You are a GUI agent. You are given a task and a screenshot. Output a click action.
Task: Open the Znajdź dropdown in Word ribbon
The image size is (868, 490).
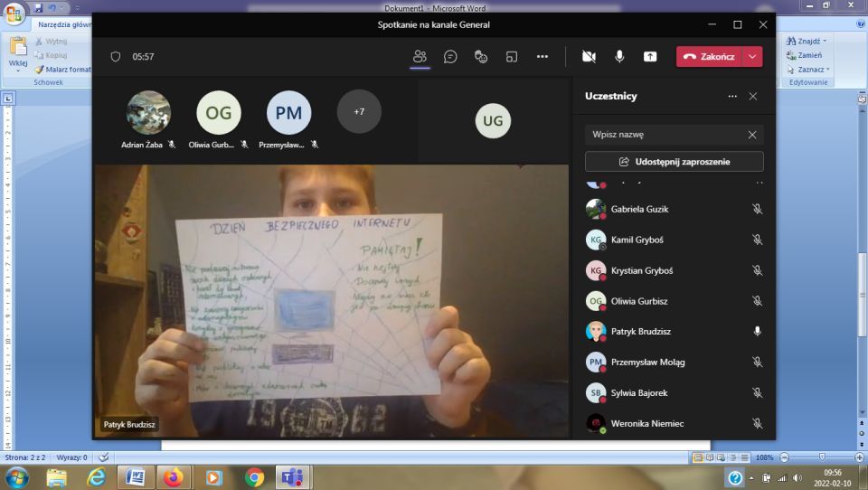807,41
